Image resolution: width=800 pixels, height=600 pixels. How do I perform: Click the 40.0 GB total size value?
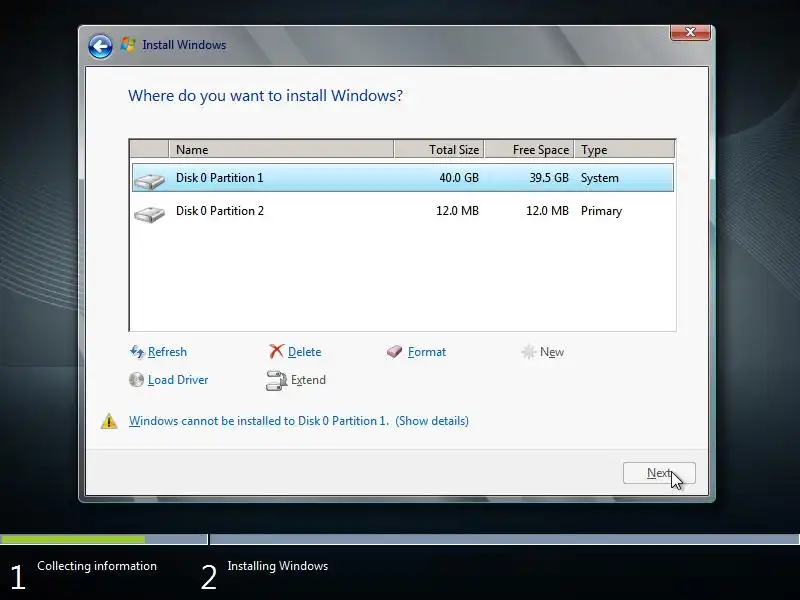(x=459, y=178)
